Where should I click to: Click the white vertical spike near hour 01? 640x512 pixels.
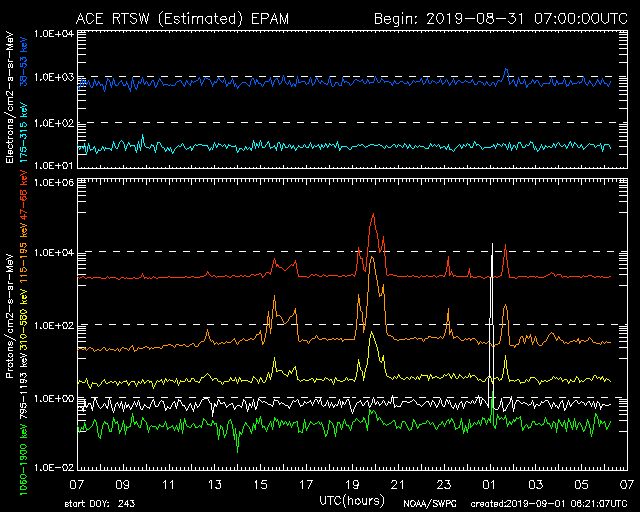click(491, 320)
